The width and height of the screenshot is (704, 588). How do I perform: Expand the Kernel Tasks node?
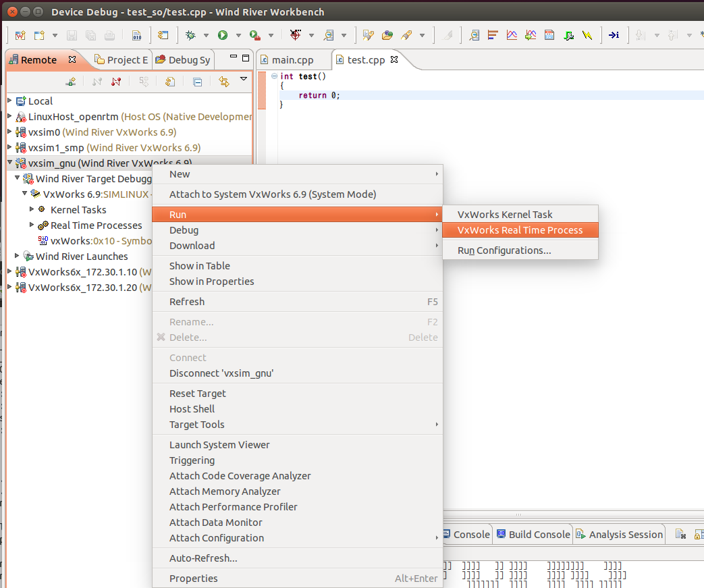tap(32, 209)
